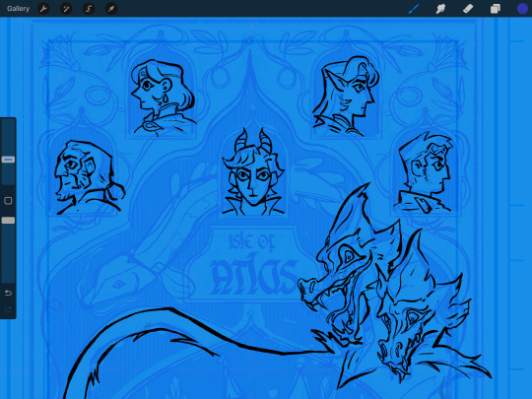Select the Eraser tool
532x399 pixels.
[468, 9]
